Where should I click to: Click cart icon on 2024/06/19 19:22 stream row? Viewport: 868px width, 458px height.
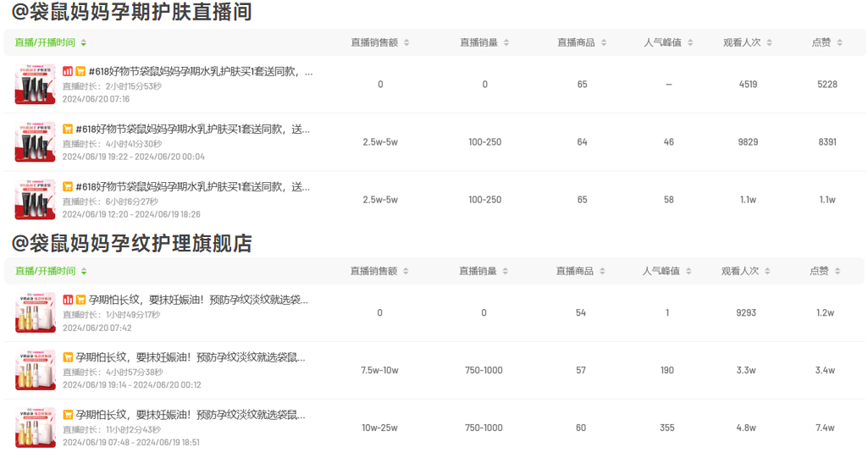(68, 129)
